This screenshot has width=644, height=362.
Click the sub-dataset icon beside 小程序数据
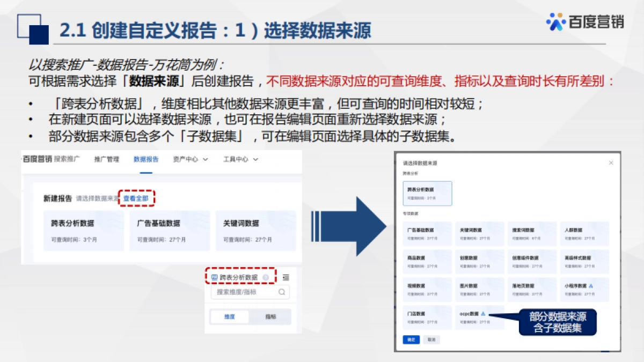pos(591,286)
